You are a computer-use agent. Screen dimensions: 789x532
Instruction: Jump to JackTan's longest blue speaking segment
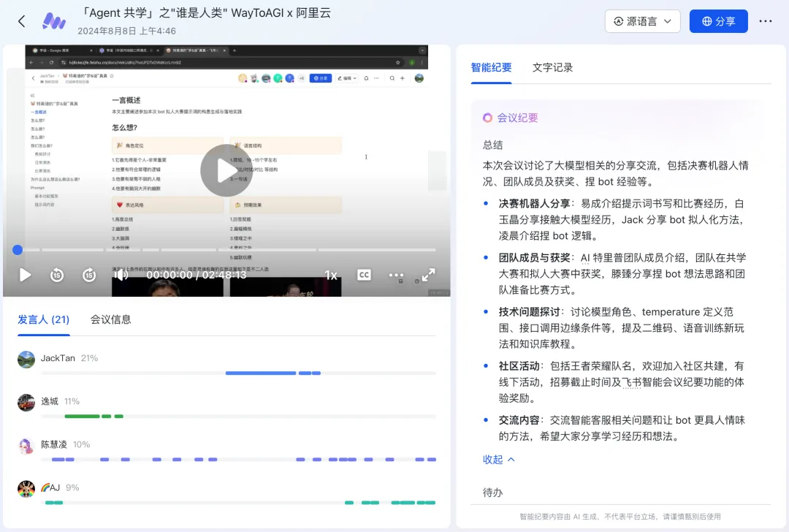[x=261, y=373]
